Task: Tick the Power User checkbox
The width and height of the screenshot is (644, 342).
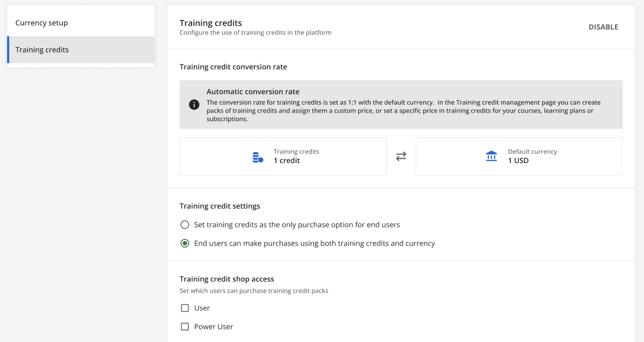Action: tap(185, 326)
